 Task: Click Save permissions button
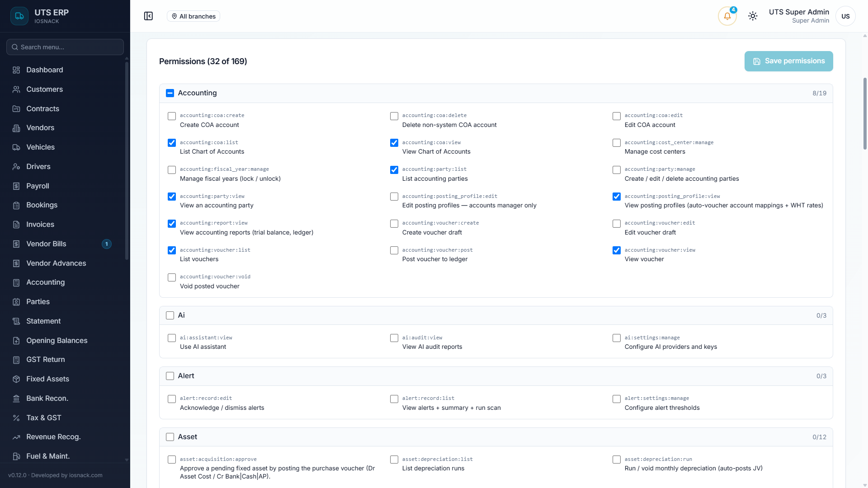coord(788,61)
